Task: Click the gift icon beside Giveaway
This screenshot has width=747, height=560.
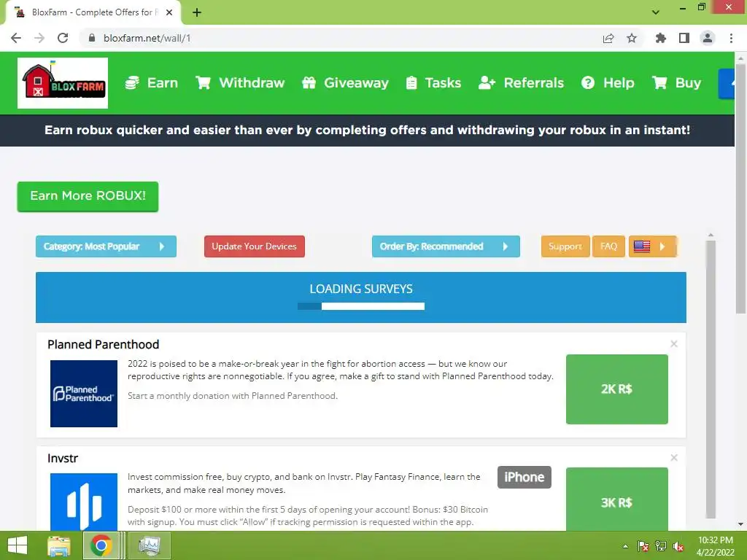Action: point(309,83)
